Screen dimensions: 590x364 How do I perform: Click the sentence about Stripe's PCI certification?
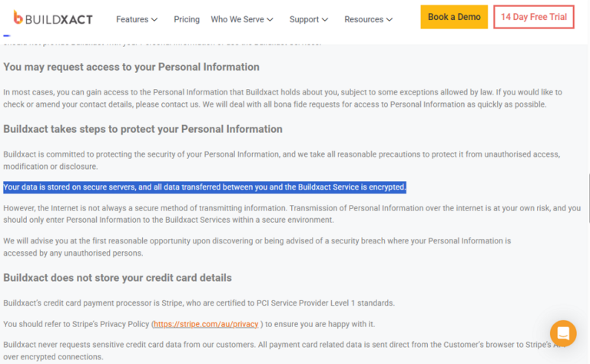199,303
